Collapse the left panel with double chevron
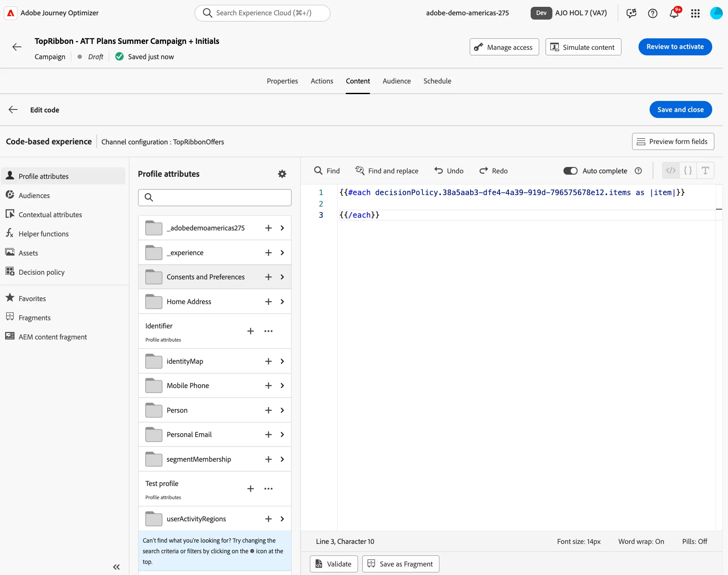728x575 pixels. pyautogui.click(x=116, y=567)
